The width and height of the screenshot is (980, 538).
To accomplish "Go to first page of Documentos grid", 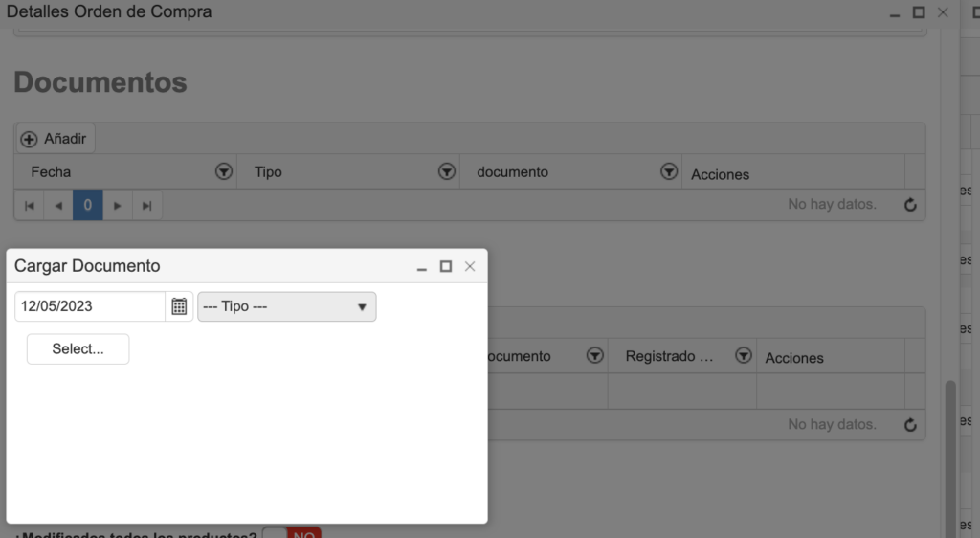I will tap(30, 205).
